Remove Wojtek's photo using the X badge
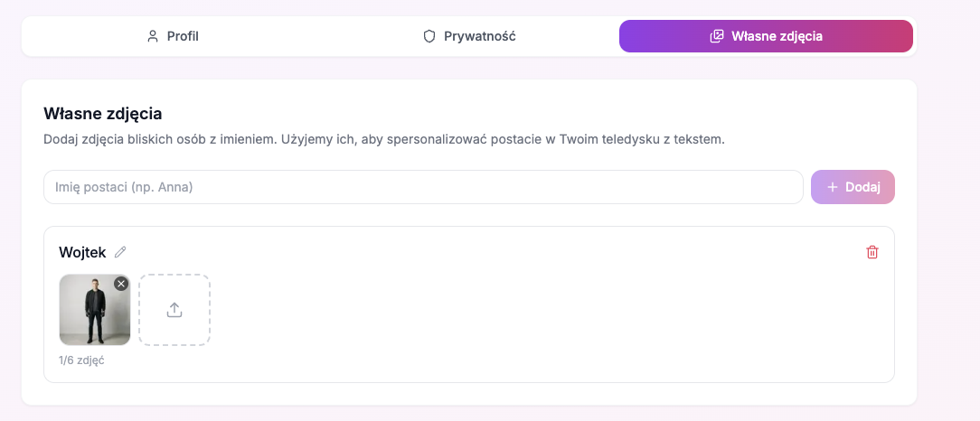This screenshot has width=980, height=421. (x=121, y=284)
